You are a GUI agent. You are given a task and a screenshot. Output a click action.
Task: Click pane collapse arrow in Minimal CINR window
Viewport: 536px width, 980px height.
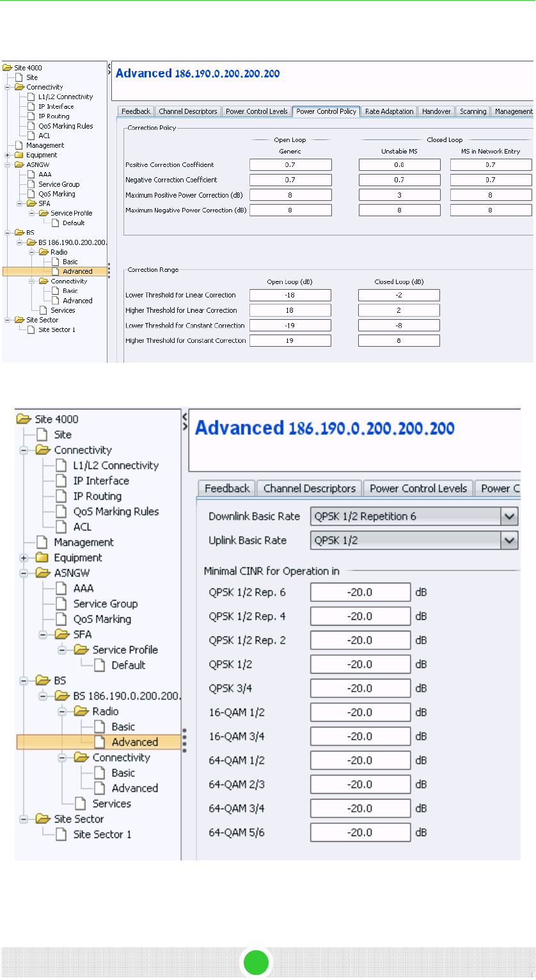(185, 416)
